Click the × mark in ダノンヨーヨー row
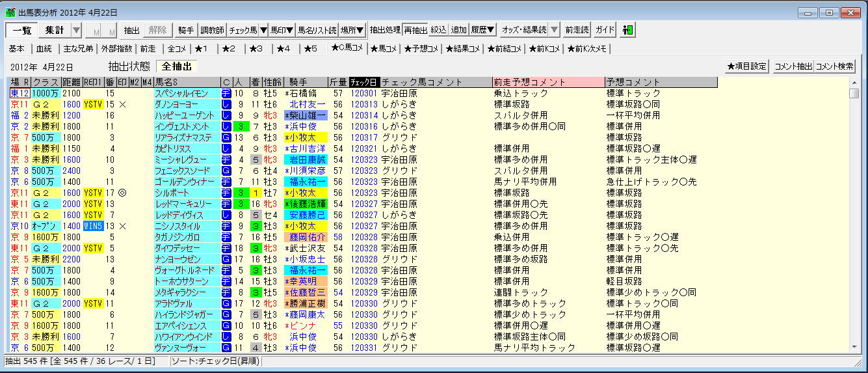 (123, 104)
